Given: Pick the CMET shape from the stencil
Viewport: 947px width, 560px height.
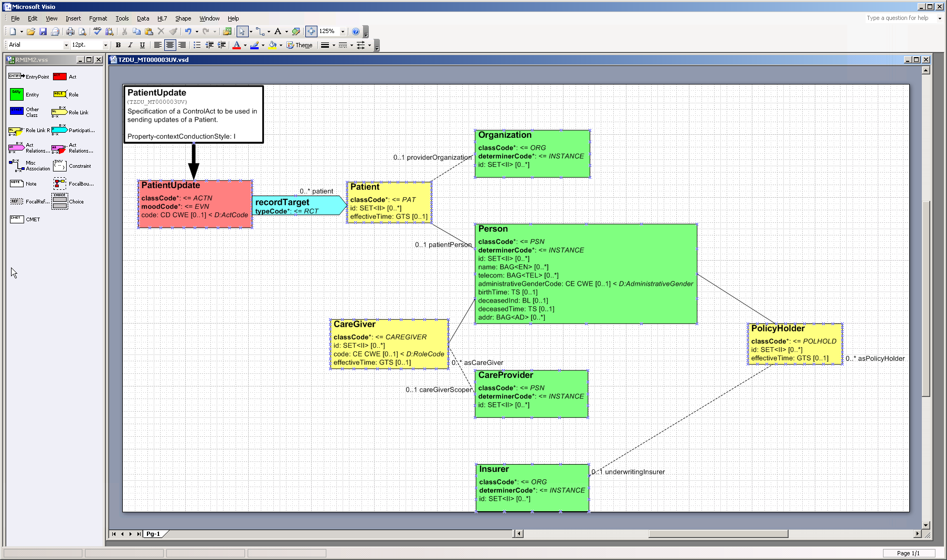Looking at the screenshot, I should pyautogui.click(x=16, y=219).
